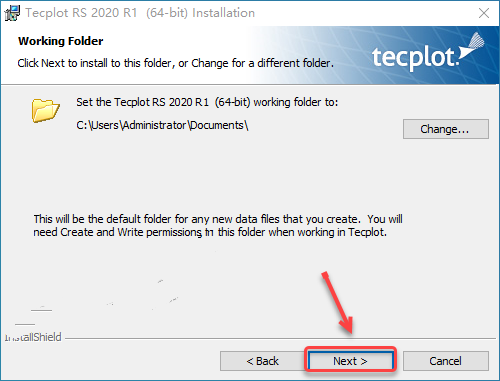Click the tecplot logo text
Screen dimensions: 500x381
pyautogui.click(x=415, y=58)
